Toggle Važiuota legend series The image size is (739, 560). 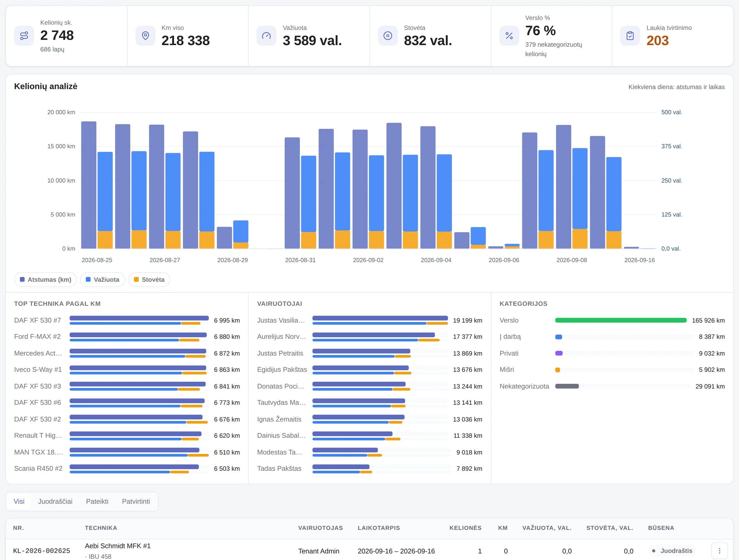click(x=103, y=280)
